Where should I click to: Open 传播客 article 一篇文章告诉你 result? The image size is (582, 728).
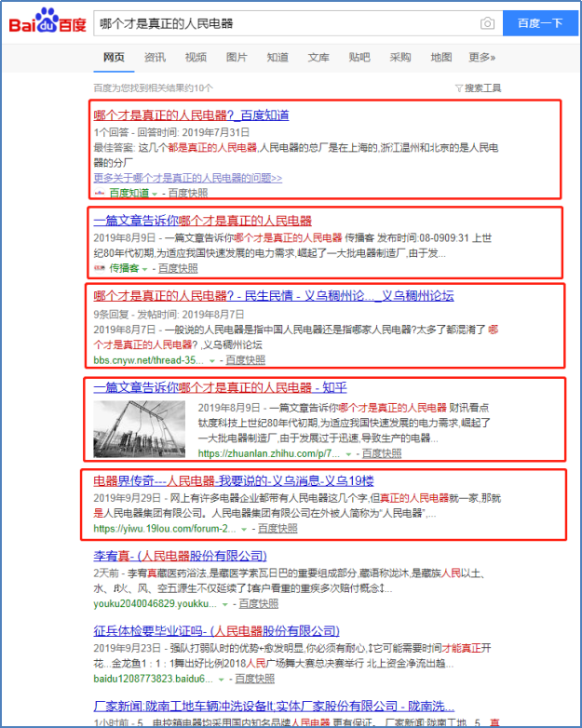click(202, 221)
